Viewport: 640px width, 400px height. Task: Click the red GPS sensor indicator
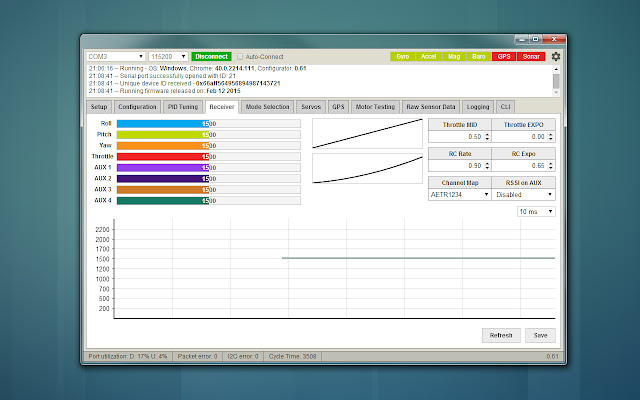(x=505, y=57)
